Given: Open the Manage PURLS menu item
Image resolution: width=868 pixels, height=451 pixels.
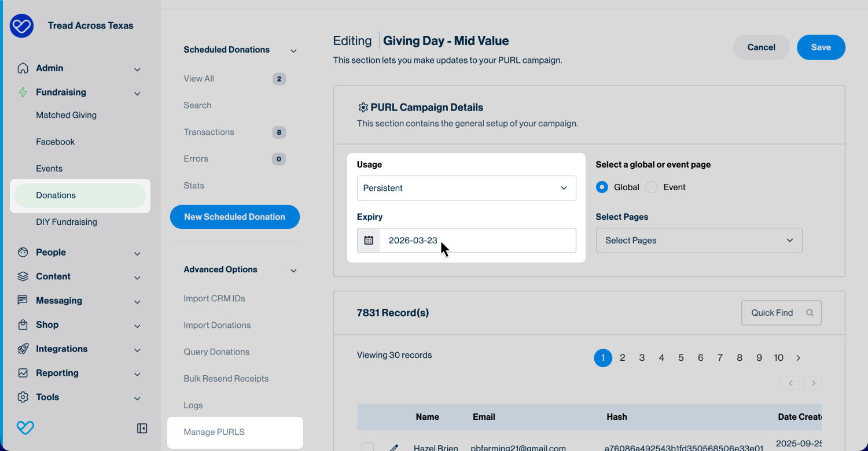Looking at the screenshot, I should click(214, 432).
